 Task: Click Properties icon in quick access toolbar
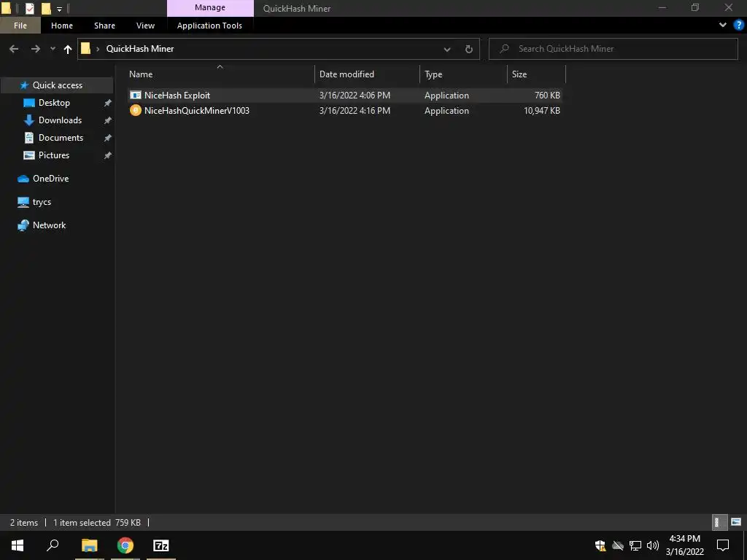[29, 8]
